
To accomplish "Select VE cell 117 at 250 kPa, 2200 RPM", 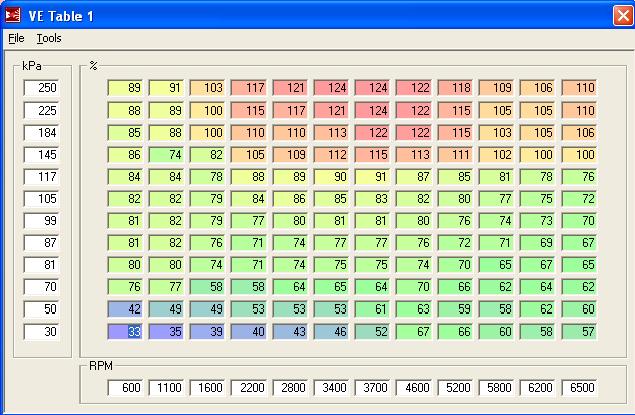I will [x=249, y=88].
